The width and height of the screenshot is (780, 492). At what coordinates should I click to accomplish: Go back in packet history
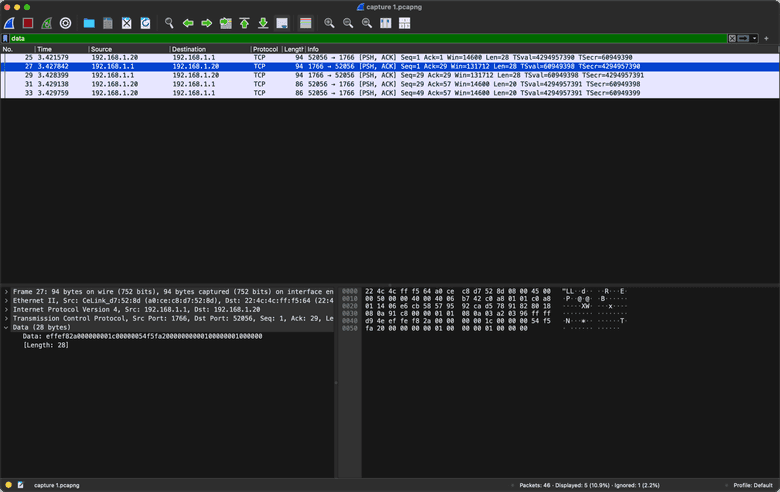[188, 23]
